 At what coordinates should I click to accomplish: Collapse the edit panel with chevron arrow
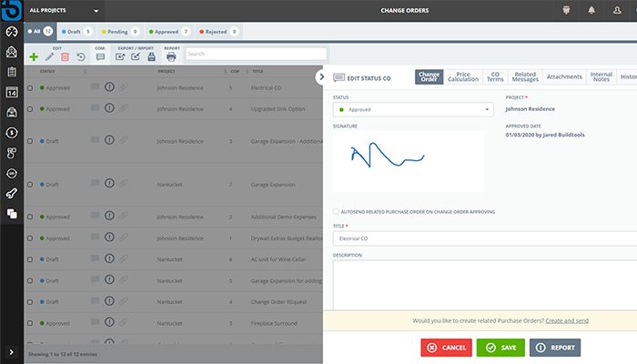(321, 76)
